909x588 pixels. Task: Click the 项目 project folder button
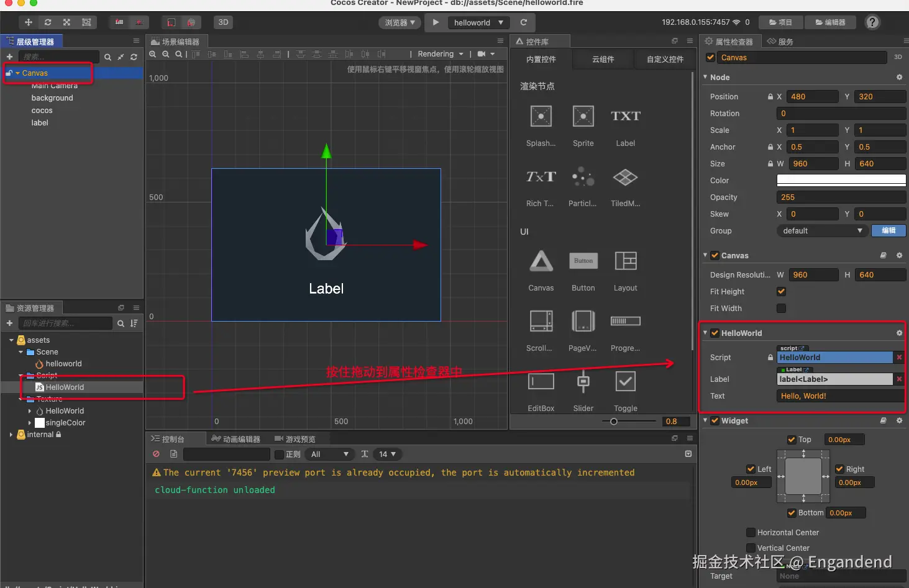pos(780,22)
